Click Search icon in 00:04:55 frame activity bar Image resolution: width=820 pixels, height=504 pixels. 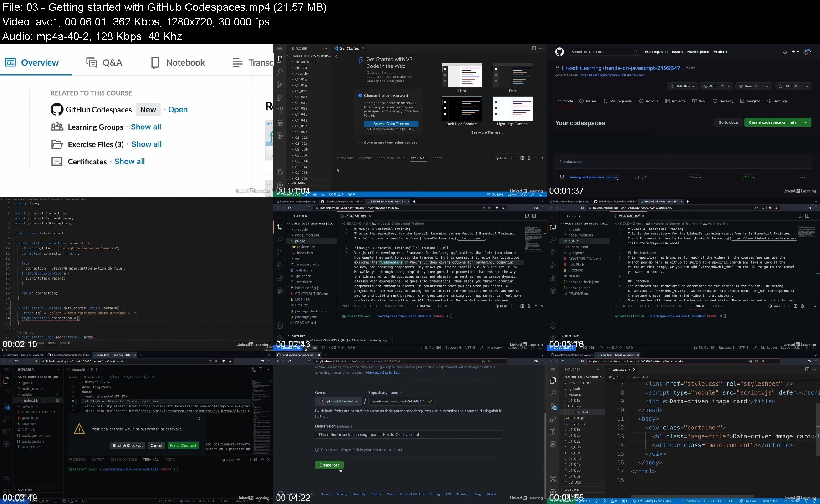click(x=553, y=393)
